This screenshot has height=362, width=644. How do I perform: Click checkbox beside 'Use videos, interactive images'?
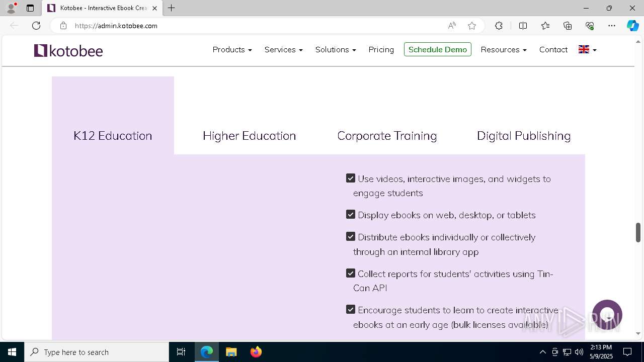[351, 178]
